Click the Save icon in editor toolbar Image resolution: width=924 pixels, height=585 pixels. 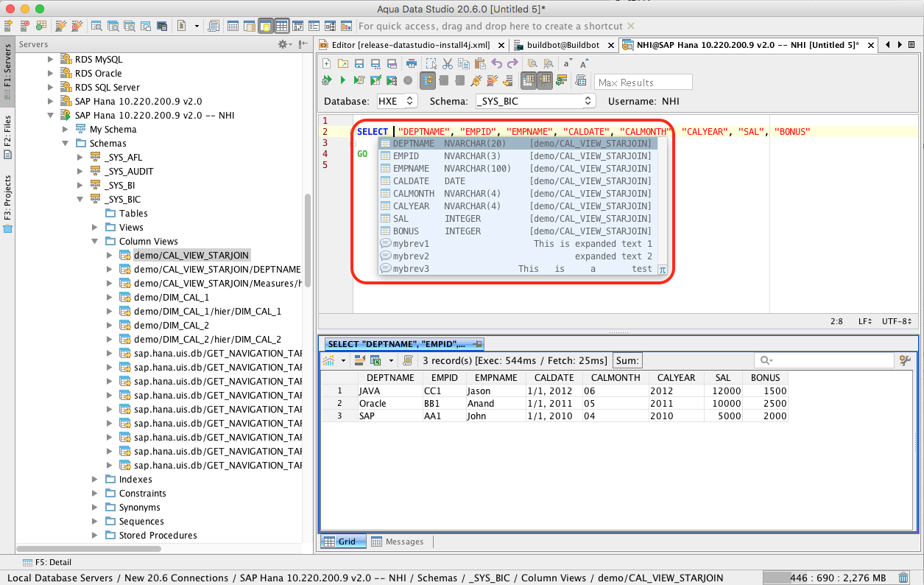click(359, 64)
